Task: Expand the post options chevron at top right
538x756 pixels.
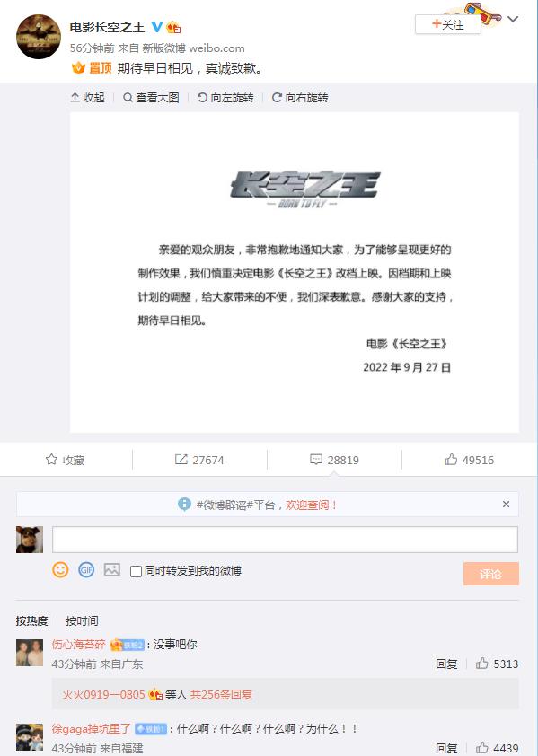Action: tap(513, 19)
